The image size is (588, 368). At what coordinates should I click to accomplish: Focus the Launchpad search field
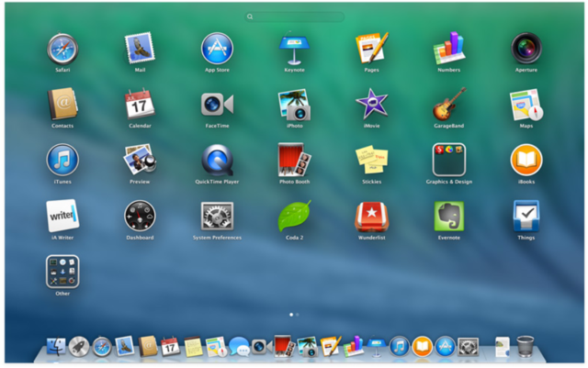pos(294,17)
